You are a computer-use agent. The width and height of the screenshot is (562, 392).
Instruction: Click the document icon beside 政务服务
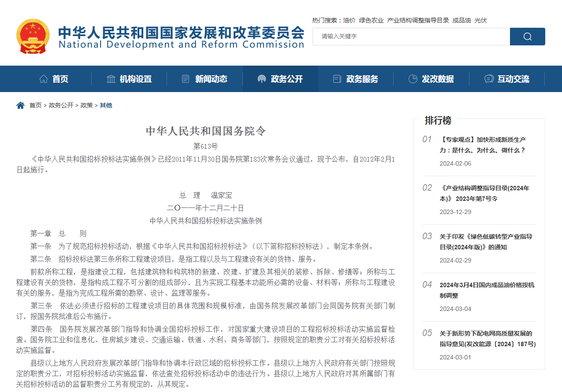(x=337, y=79)
